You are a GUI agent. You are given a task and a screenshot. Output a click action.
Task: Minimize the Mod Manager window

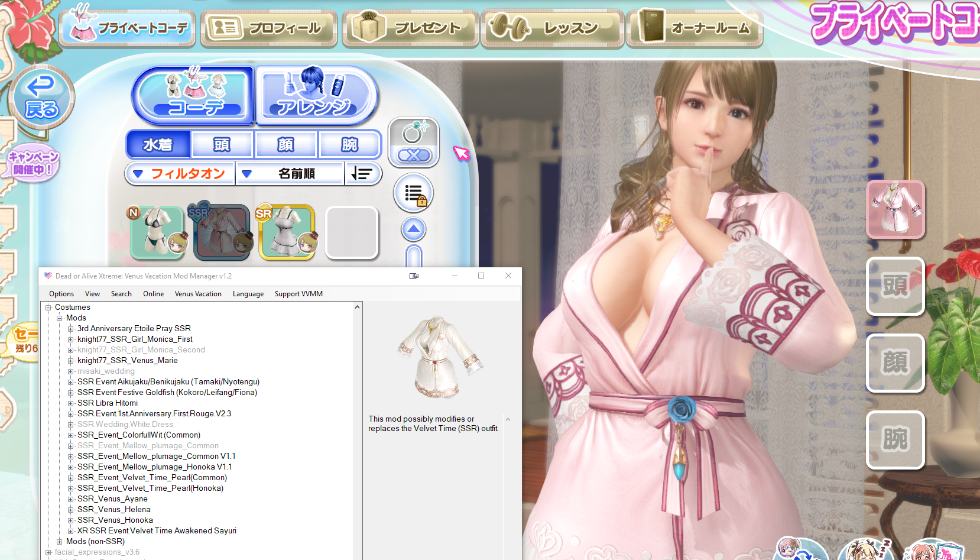[x=455, y=276]
